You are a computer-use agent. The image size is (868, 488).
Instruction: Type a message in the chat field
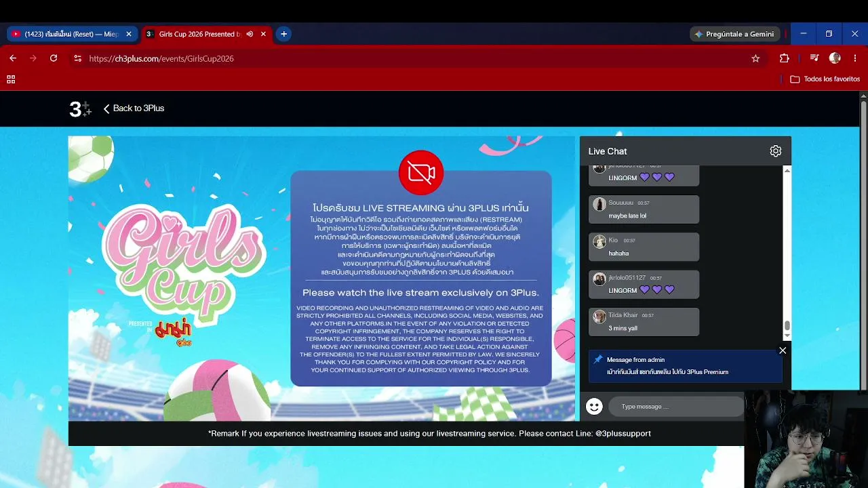pyautogui.click(x=675, y=407)
